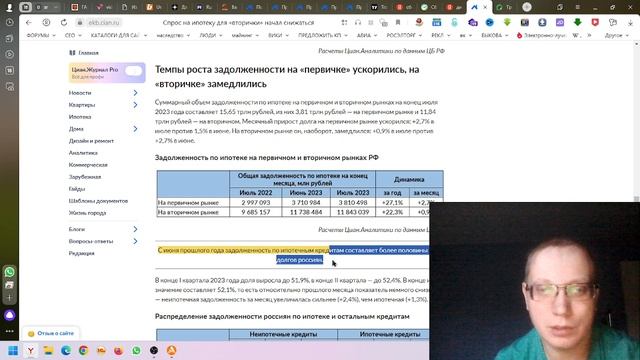Expand the РОСЭТОРГ bookmarks folder

[x=404, y=36]
